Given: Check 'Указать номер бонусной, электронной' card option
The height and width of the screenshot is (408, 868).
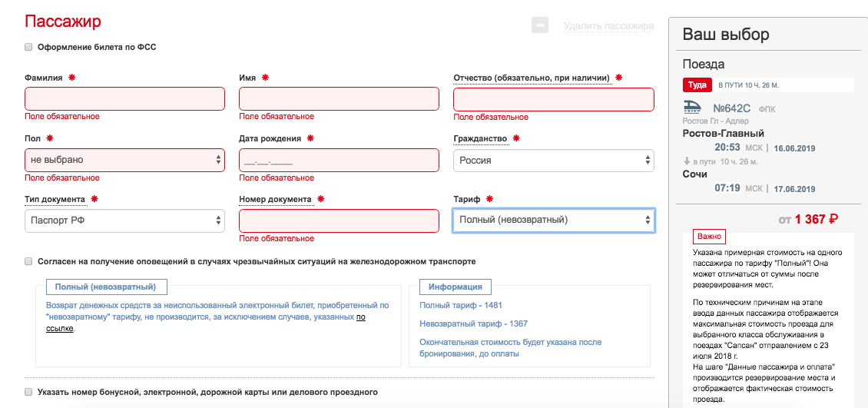Looking at the screenshot, I should coord(28,392).
